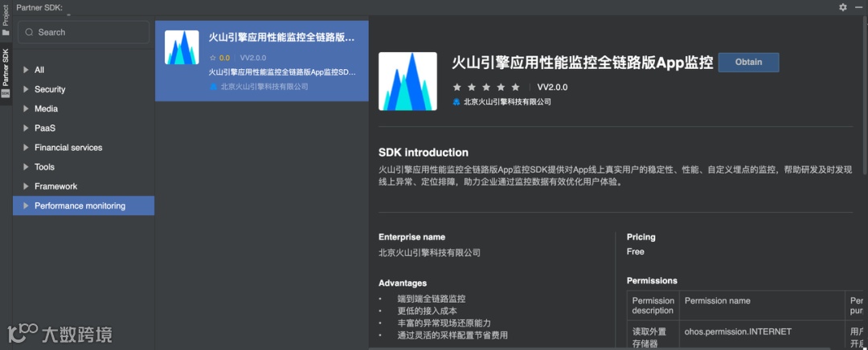Image resolution: width=868 pixels, height=350 pixels.
Task: Click the list card version label VV2.0.0
Action: tap(253, 58)
